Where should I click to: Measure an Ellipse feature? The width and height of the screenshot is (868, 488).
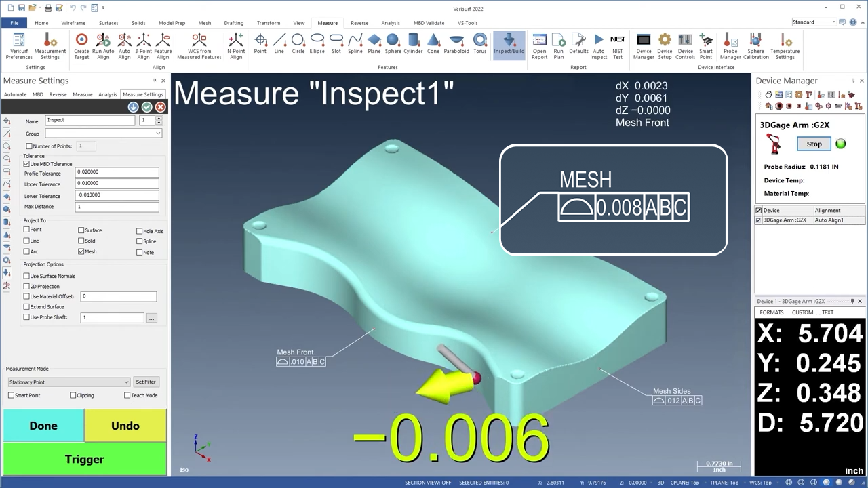pyautogui.click(x=317, y=43)
